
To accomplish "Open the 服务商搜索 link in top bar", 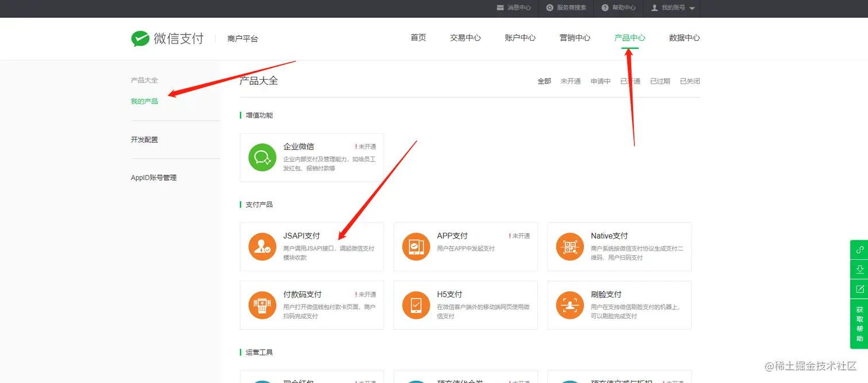I will pyautogui.click(x=571, y=8).
